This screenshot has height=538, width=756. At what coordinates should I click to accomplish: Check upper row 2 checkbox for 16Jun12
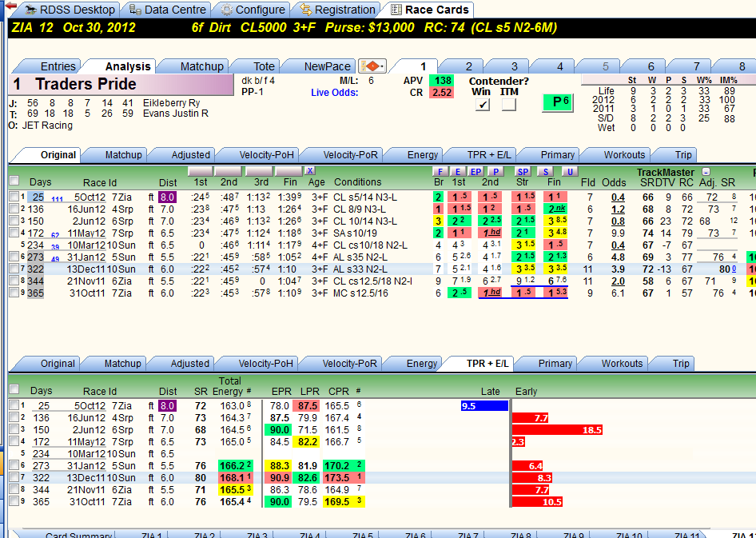[14, 209]
